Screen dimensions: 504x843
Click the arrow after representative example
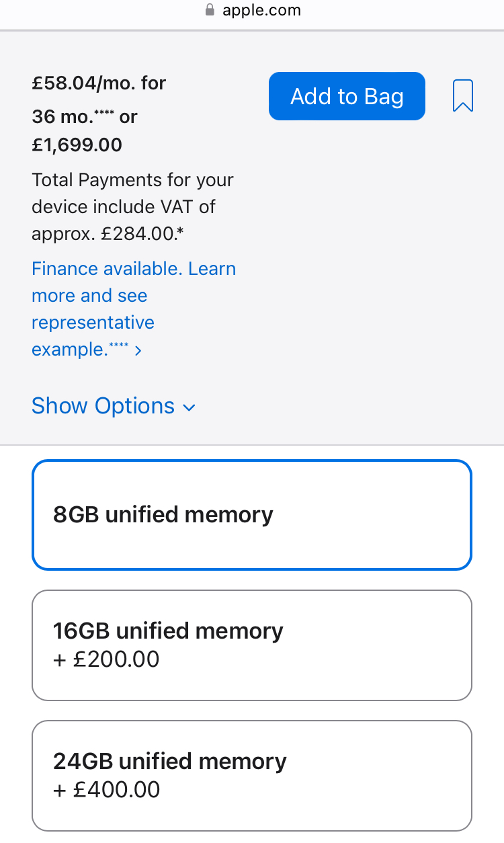pyautogui.click(x=138, y=351)
